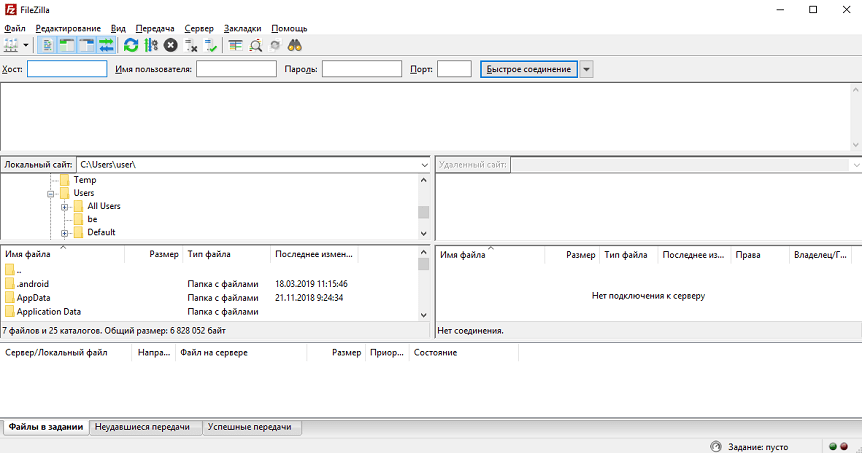
Task: Toggle message log display
Action: [x=48, y=45]
